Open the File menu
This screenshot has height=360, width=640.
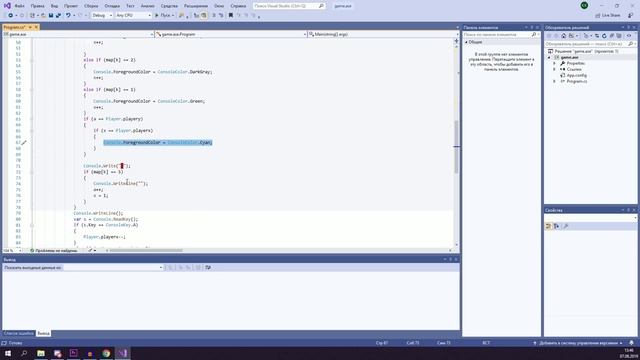tap(20, 6)
